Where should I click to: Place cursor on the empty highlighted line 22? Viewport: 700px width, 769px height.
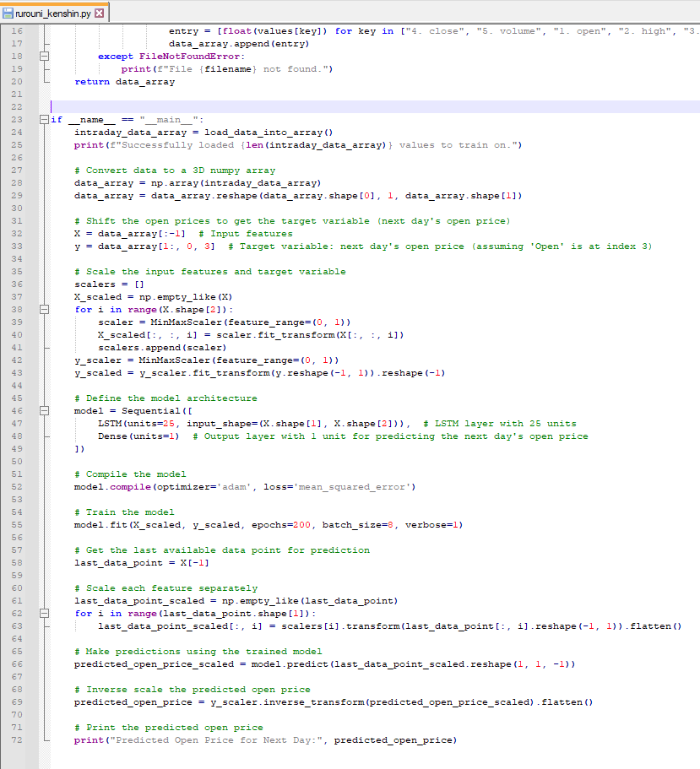point(375,107)
